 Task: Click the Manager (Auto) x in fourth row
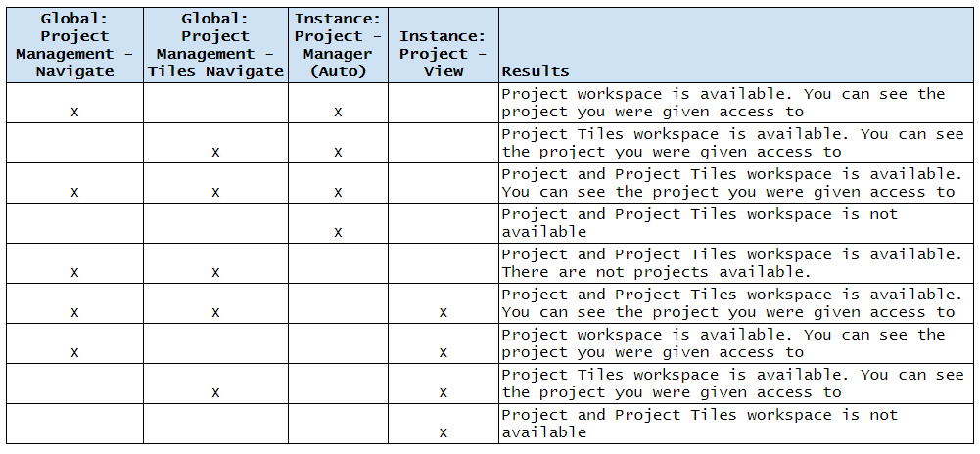click(338, 232)
